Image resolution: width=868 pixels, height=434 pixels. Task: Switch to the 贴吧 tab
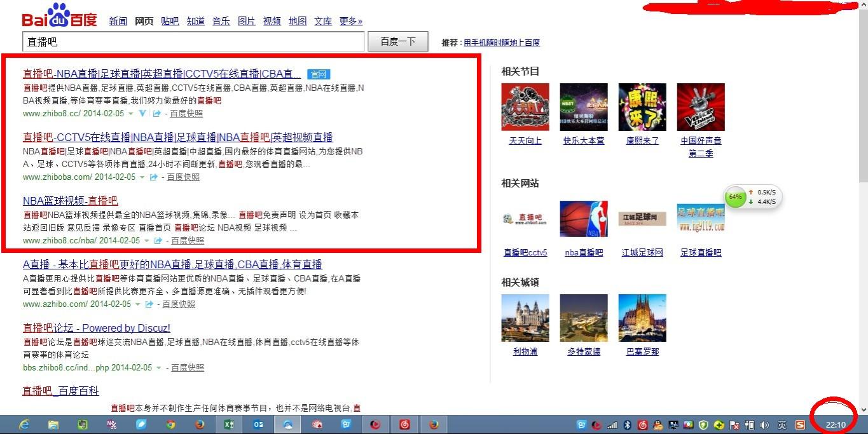pyautogui.click(x=170, y=21)
